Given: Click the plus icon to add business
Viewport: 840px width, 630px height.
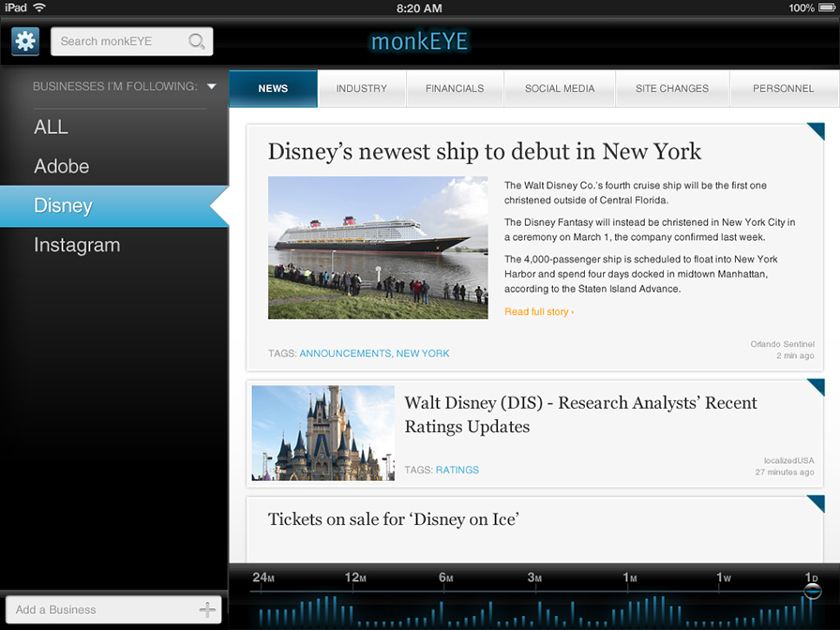Looking at the screenshot, I should tap(207, 609).
